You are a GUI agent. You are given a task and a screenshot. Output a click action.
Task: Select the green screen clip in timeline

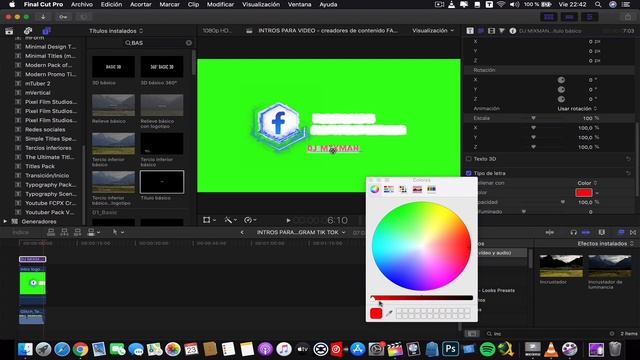tap(33, 283)
